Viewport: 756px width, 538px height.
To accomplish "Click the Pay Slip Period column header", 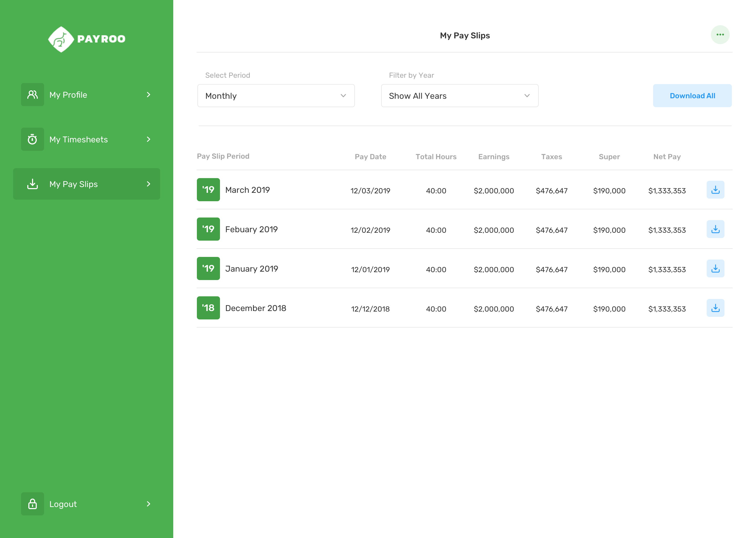I will click(x=223, y=156).
